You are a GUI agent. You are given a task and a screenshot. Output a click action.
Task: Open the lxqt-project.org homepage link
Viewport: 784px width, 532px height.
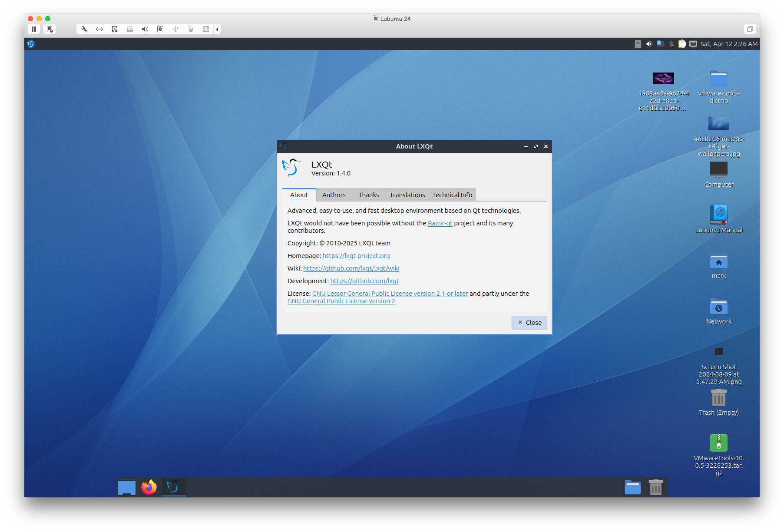356,256
